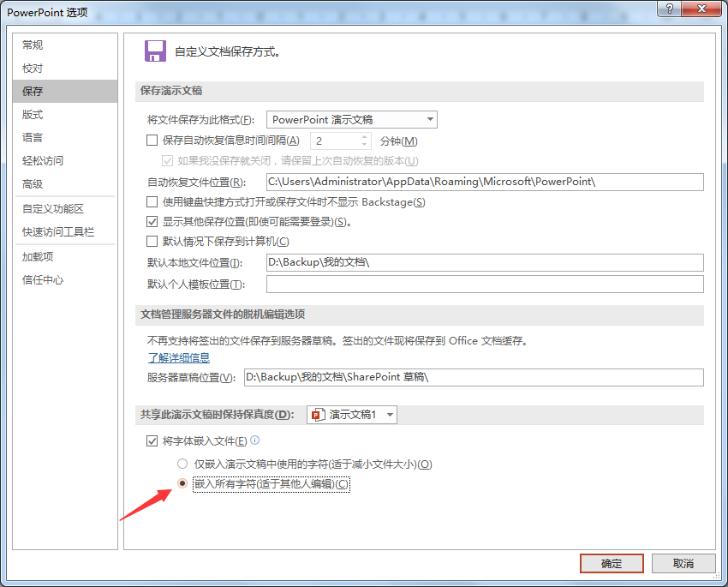Open the 信任中心 category
The height and width of the screenshot is (587, 728).
point(65,280)
